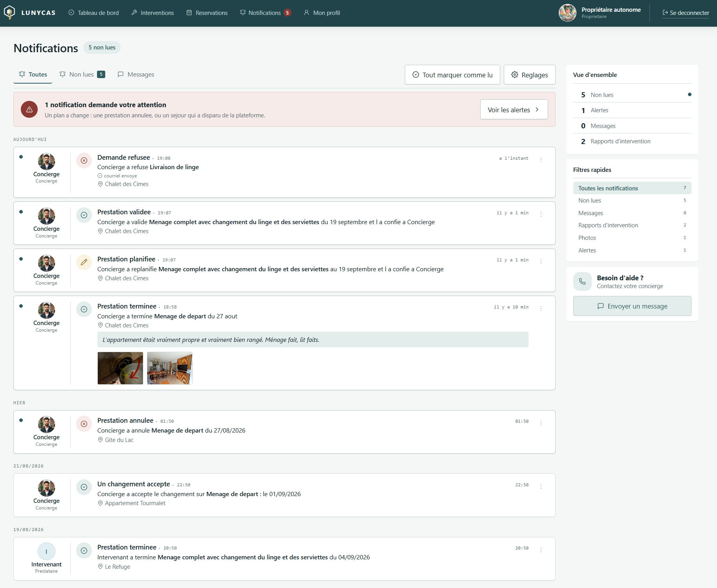Select Messages row in Vue d'ensemble
The image size is (717, 588).
pyautogui.click(x=632, y=126)
